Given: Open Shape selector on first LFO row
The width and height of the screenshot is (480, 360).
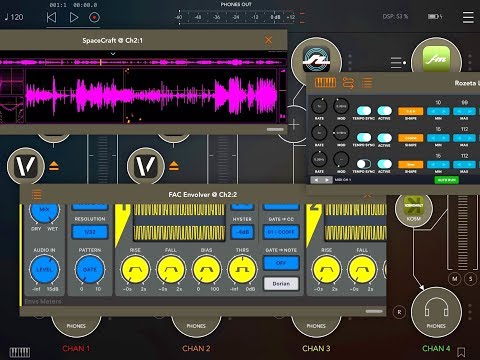Looking at the screenshot, I should [x=411, y=111].
